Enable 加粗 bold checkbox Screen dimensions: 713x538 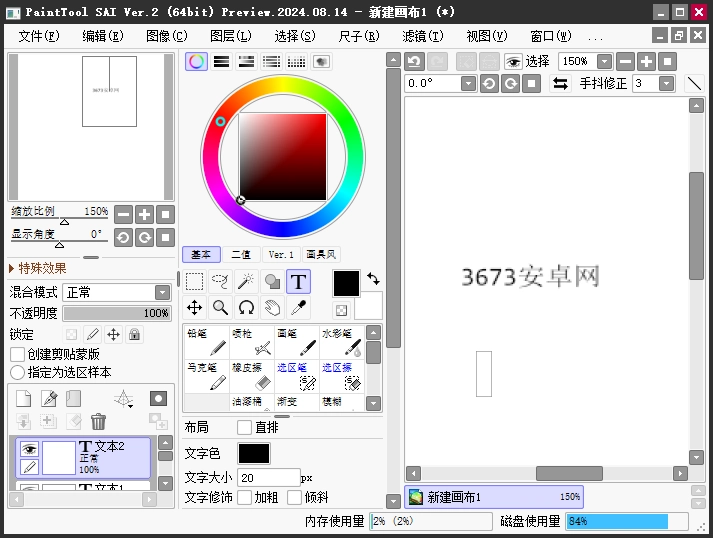(244, 497)
